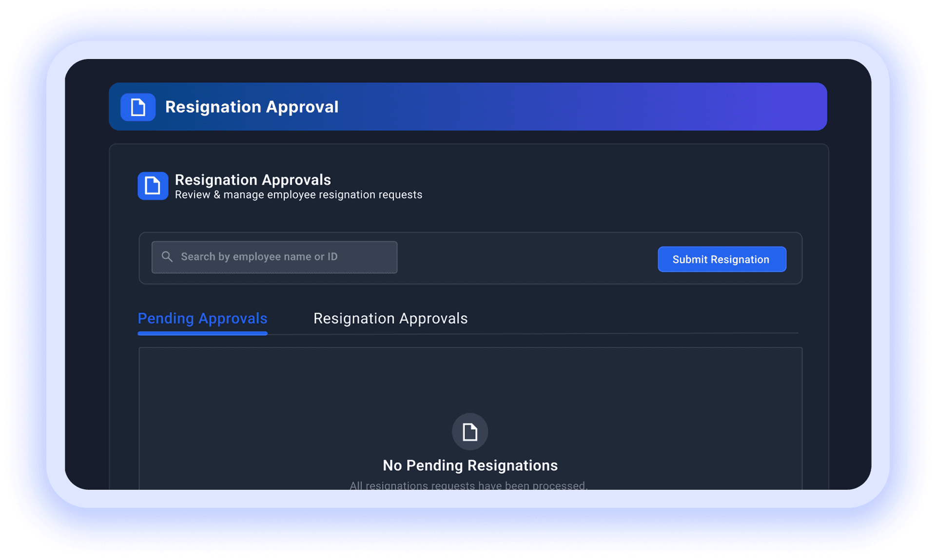Open the Submit Resignation form
936x560 pixels.
721,259
